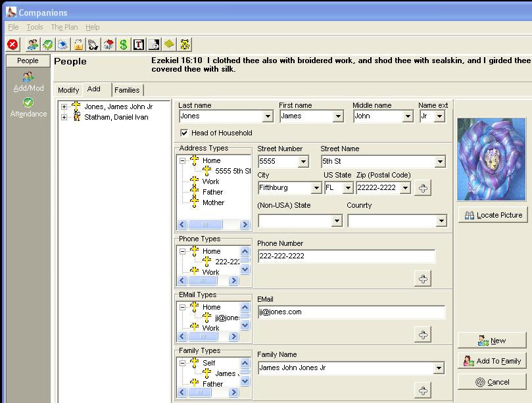Expand the Jones, James John Jr tree node
Viewport: 532px width, 403px height.
[64, 107]
